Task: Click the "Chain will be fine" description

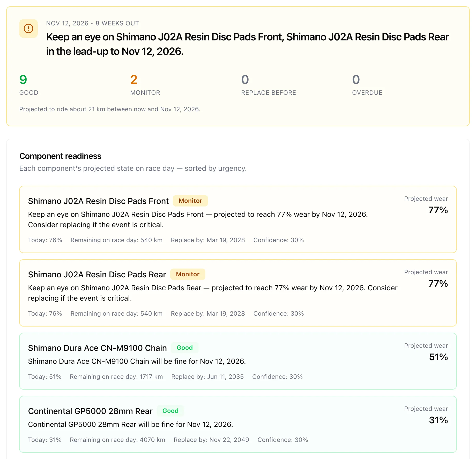Action: click(x=137, y=361)
